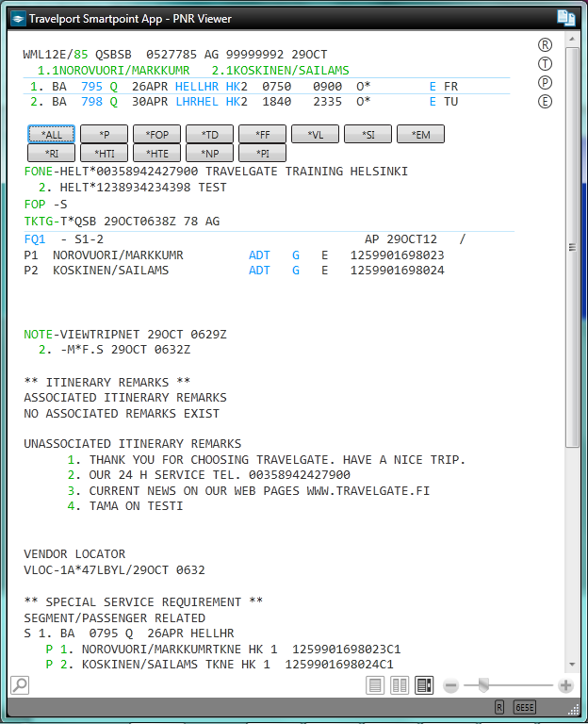The image size is (588, 724).
Task: Click the scrollbar up arrow
Action: 572,40
